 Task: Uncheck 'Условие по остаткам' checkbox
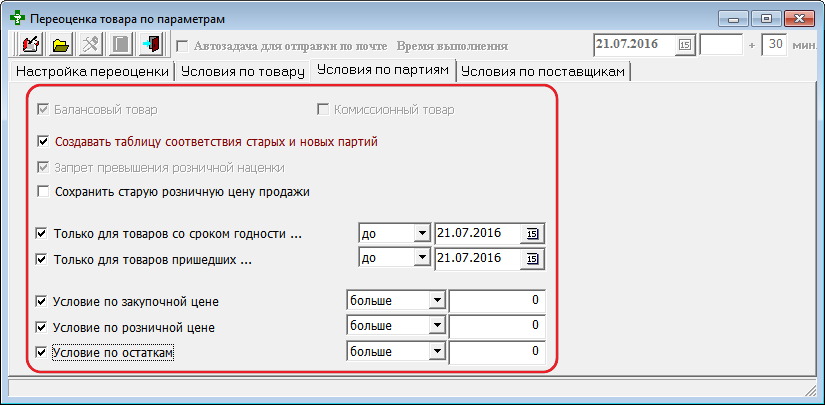tap(41, 352)
